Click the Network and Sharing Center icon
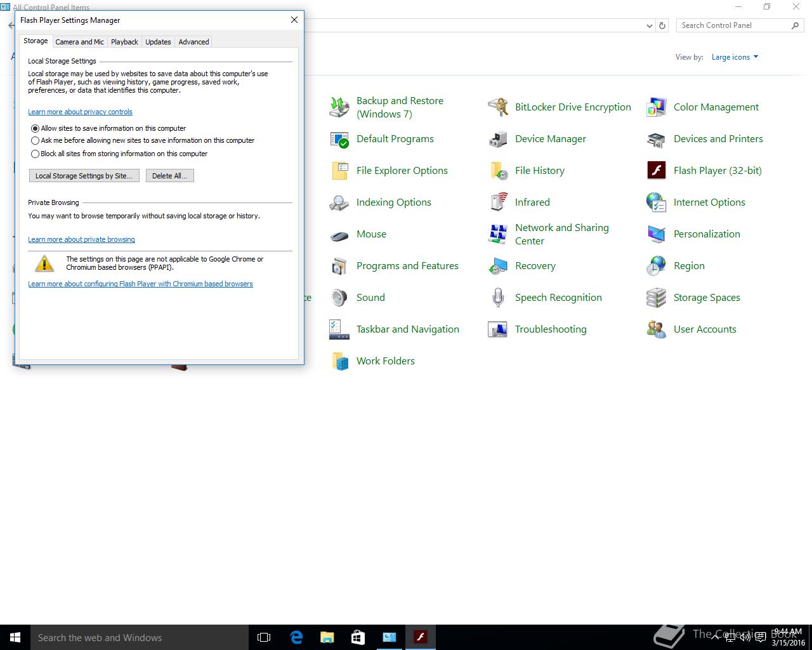 [x=498, y=234]
